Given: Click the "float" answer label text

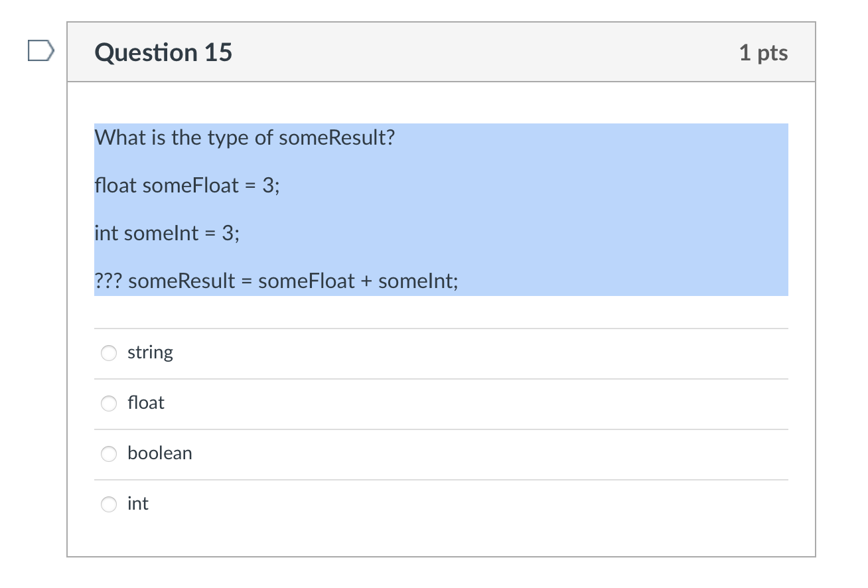Looking at the screenshot, I should [146, 403].
